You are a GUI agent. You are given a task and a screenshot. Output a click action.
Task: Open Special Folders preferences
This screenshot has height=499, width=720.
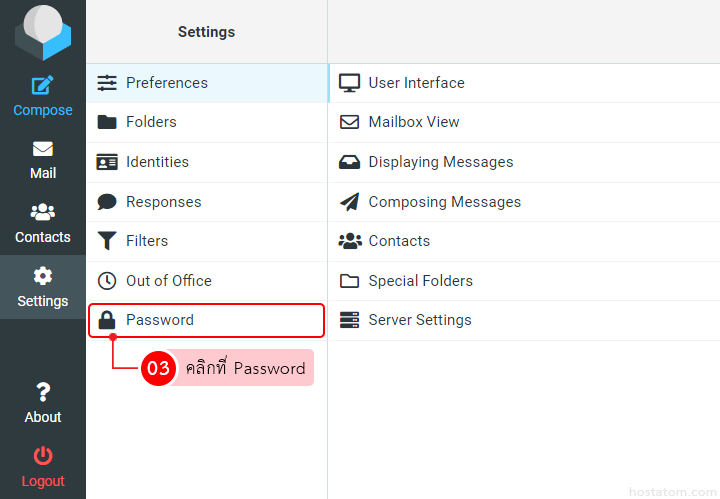click(420, 281)
